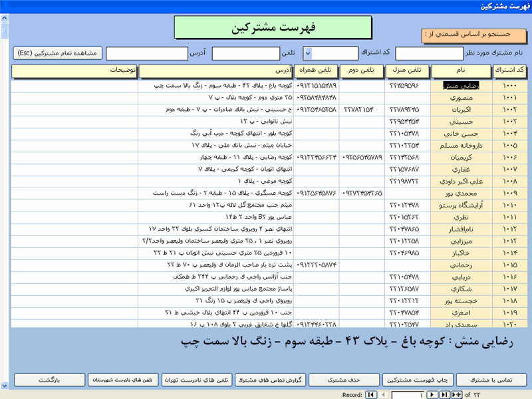Focus the تلفن search input field

click(x=245, y=53)
